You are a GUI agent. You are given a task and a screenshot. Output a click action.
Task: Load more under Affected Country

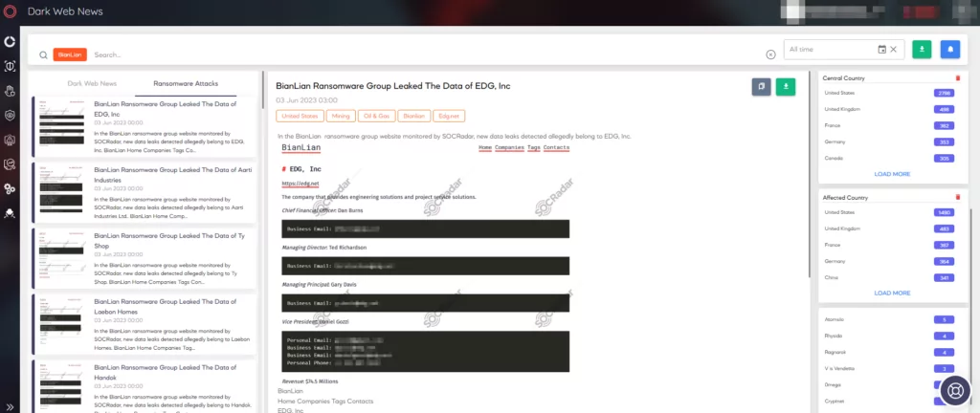(892, 293)
